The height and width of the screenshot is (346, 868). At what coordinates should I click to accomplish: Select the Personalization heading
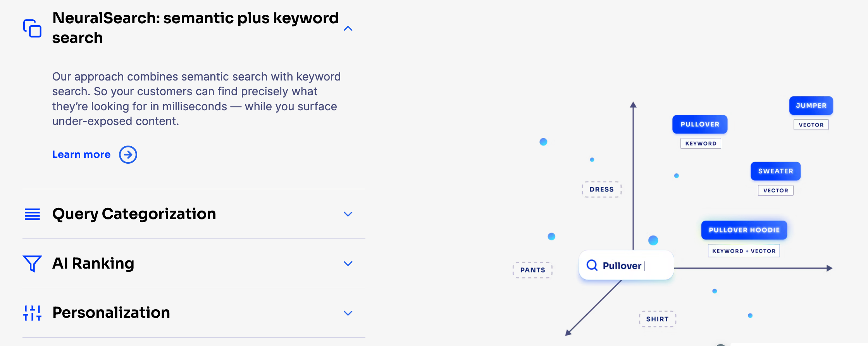111,313
